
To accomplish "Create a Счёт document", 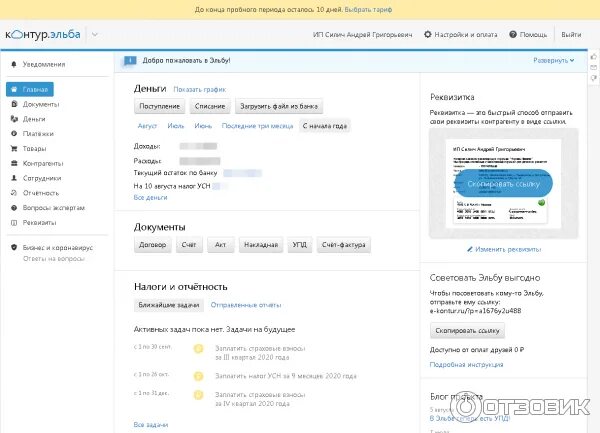I will pyautogui.click(x=189, y=245).
